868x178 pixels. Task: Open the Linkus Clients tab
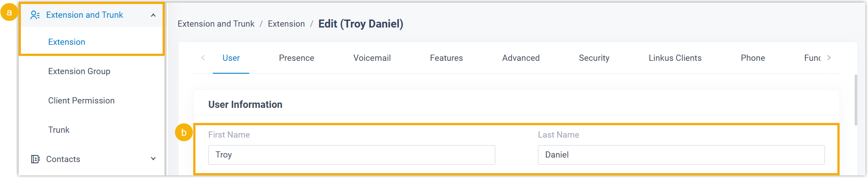click(675, 58)
